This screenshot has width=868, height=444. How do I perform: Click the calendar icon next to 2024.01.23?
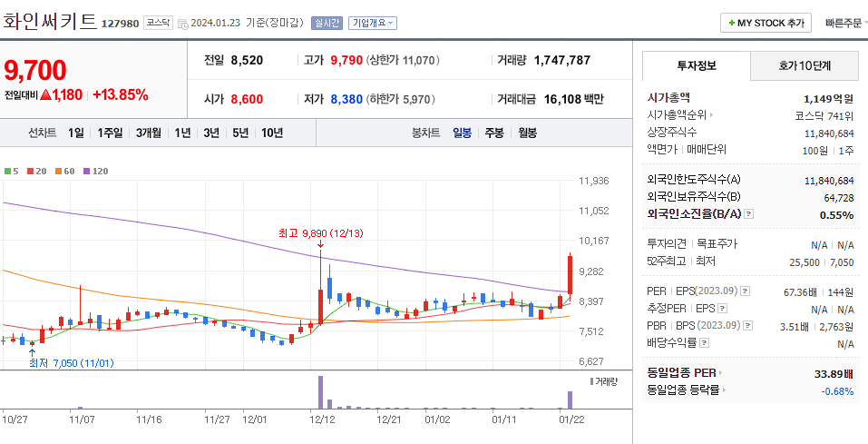[182, 24]
